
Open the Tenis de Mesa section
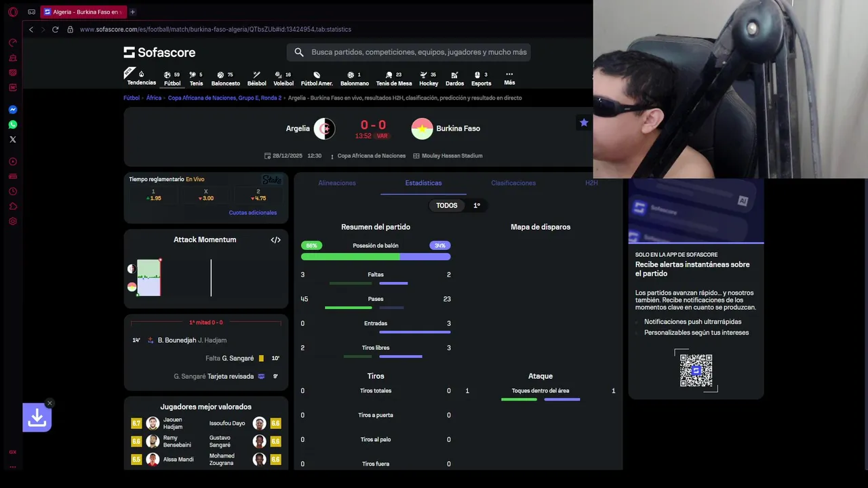[x=394, y=79]
